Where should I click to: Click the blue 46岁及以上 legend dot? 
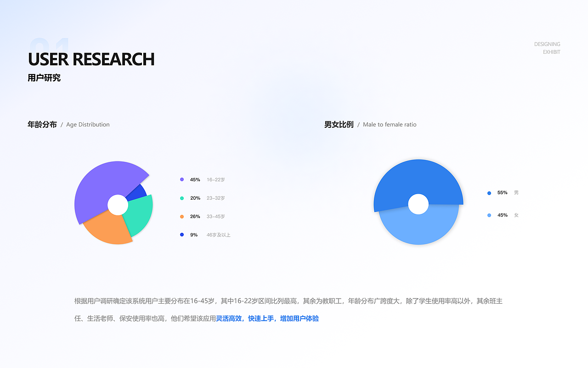coord(181,235)
